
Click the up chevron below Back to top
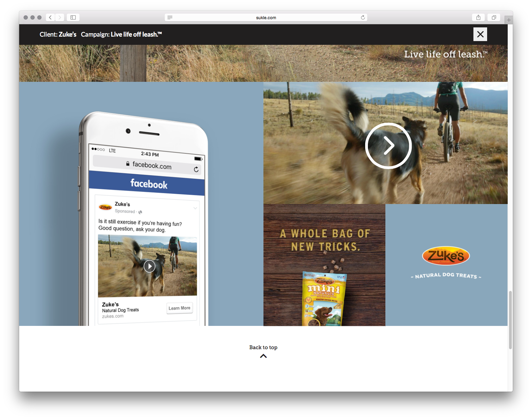pos(263,356)
